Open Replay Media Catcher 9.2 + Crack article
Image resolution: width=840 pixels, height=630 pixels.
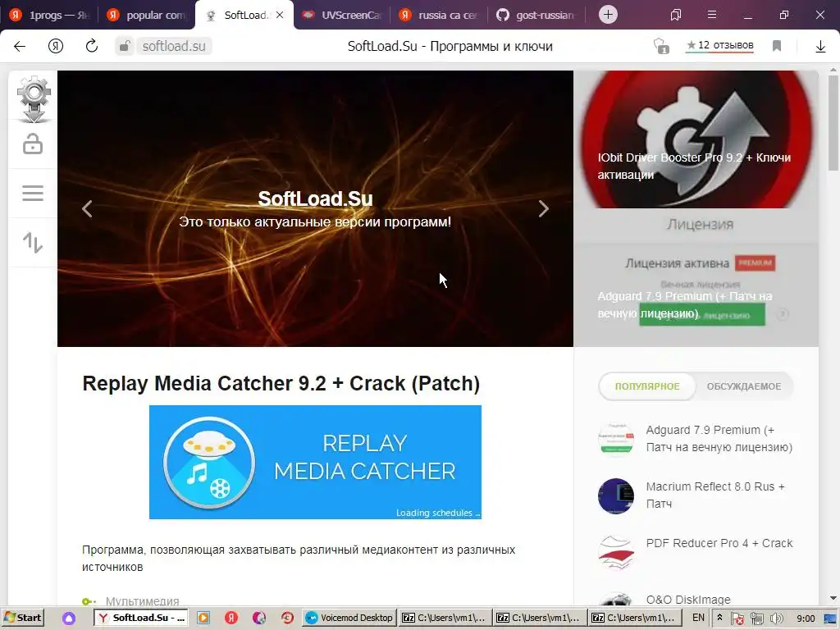pos(281,384)
